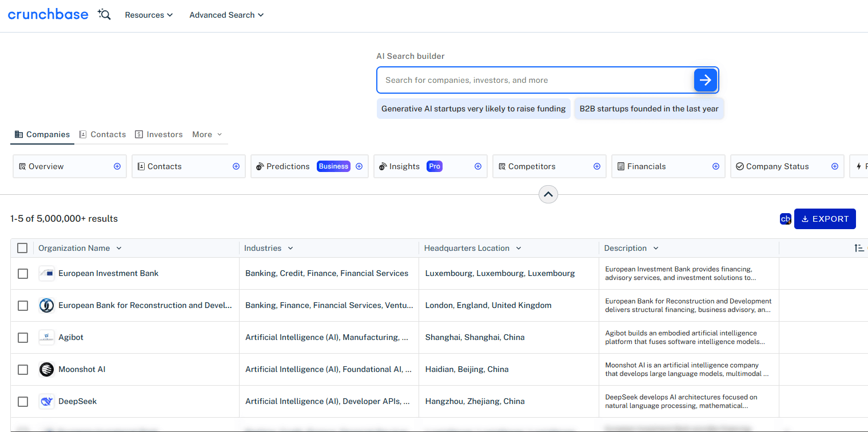This screenshot has height=432, width=868.
Task: Open Headquarters Location column dropdown
Action: (x=519, y=248)
